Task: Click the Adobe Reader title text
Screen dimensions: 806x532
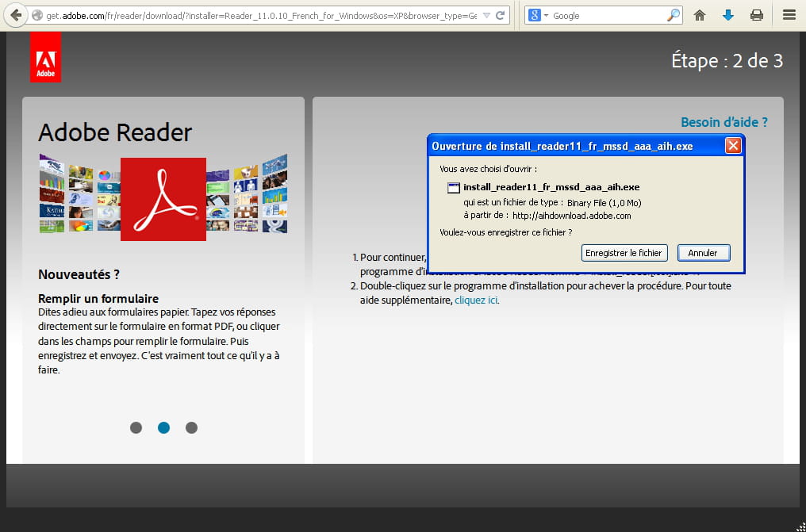Action: 115,132
